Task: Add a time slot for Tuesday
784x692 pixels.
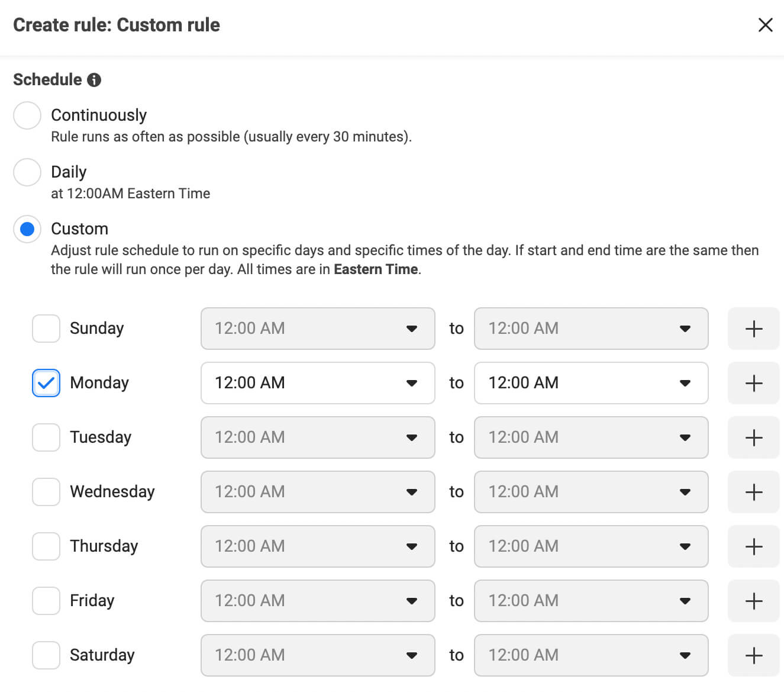Action: click(x=753, y=437)
